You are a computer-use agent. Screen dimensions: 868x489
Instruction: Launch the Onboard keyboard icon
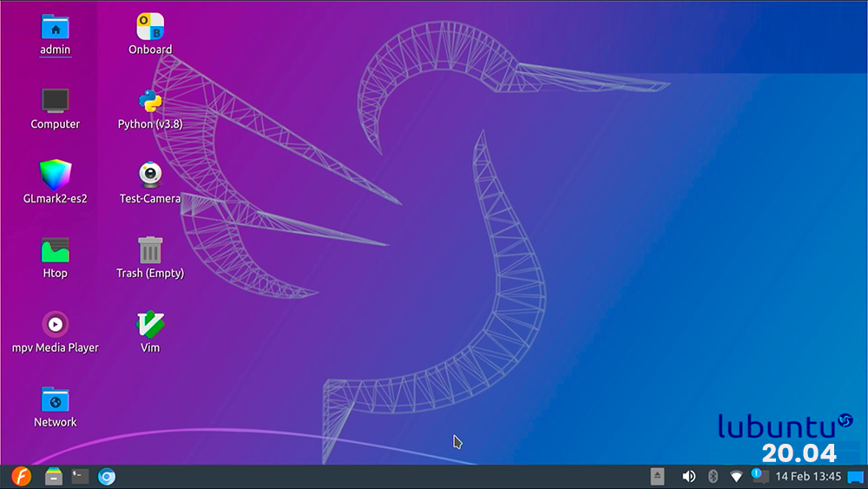click(x=150, y=27)
